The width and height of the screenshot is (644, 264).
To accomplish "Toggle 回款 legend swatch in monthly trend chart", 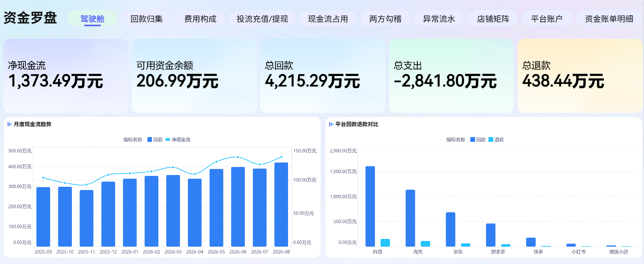I will (149, 139).
